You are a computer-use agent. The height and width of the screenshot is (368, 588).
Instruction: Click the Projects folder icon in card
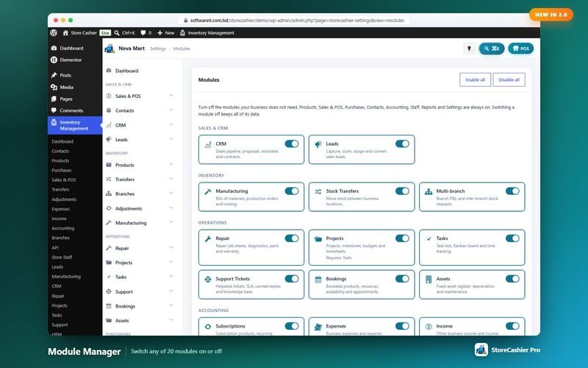(x=318, y=238)
